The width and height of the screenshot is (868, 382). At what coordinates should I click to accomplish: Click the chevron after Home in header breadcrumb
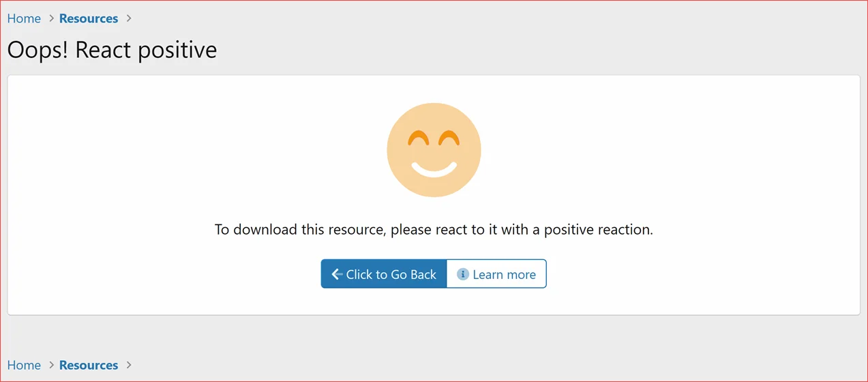point(50,19)
